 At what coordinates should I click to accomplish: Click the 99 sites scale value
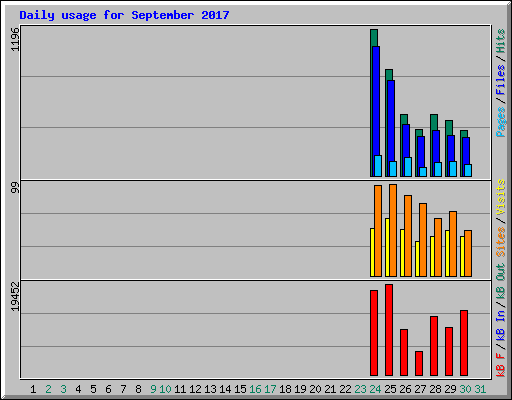pyautogui.click(x=15, y=188)
